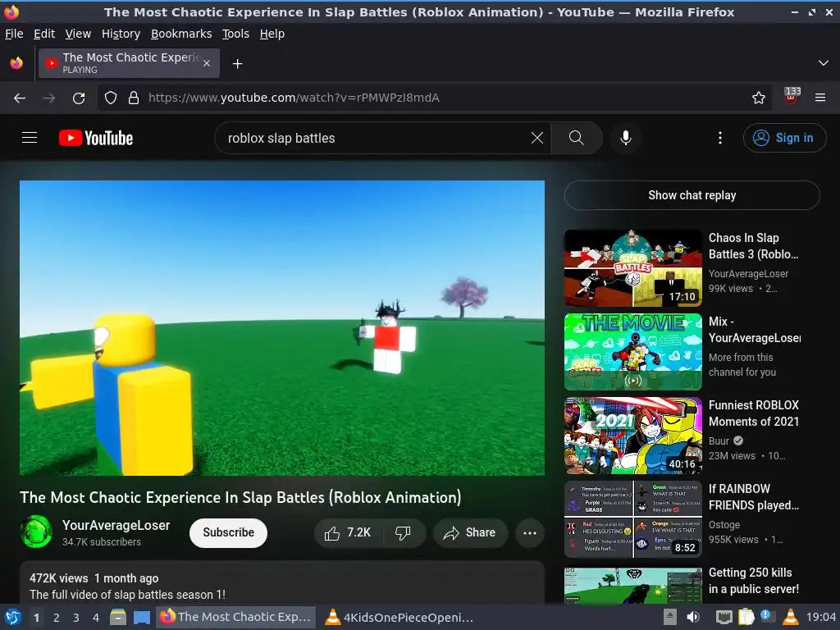Image resolution: width=840 pixels, height=630 pixels.
Task: Click the Sign in button
Action: 784,138
